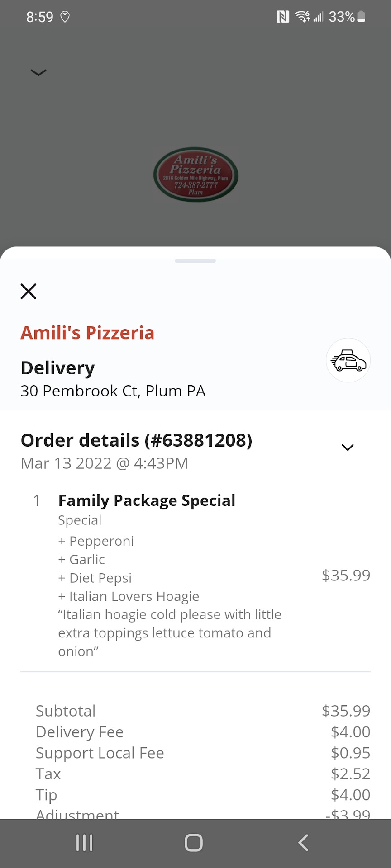Screen dimensions: 391x868
Task: Tap the Italian hoagie special instructions note
Action: click(169, 633)
